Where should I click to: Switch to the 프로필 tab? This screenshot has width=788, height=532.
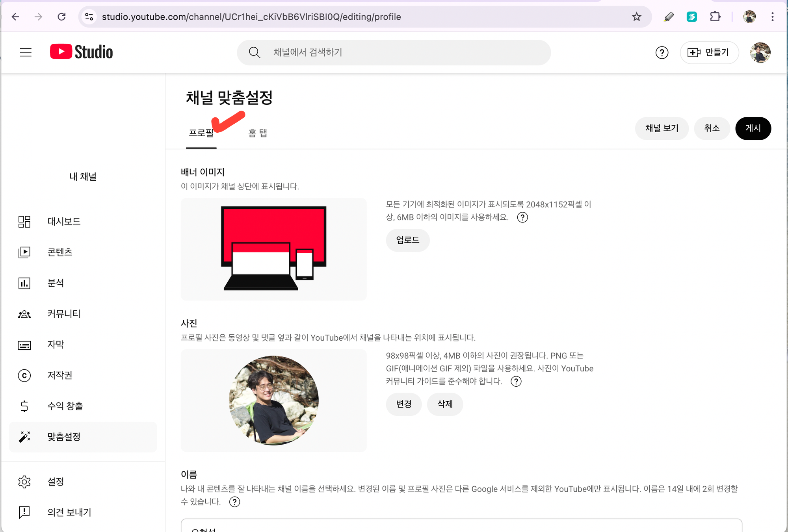point(201,133)
